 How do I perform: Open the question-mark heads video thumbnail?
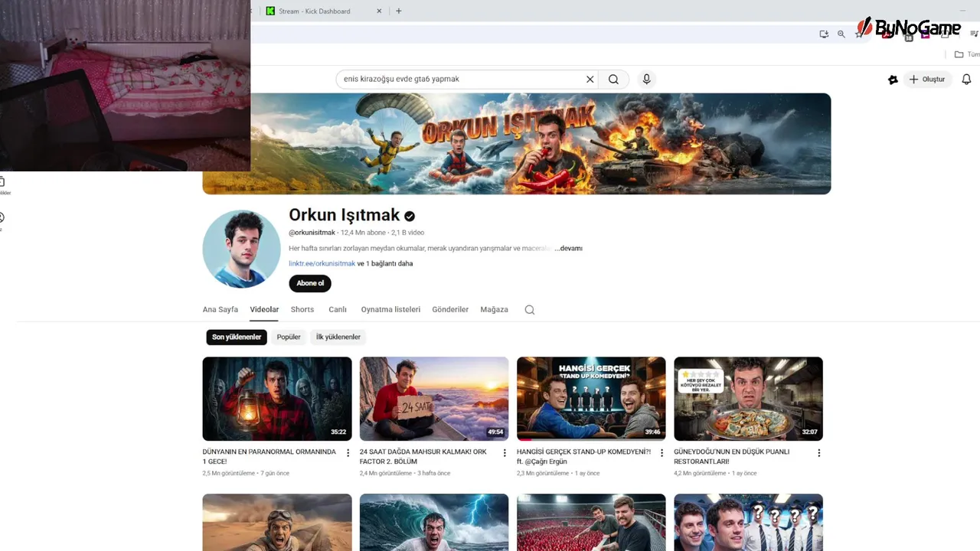(748, 522)
